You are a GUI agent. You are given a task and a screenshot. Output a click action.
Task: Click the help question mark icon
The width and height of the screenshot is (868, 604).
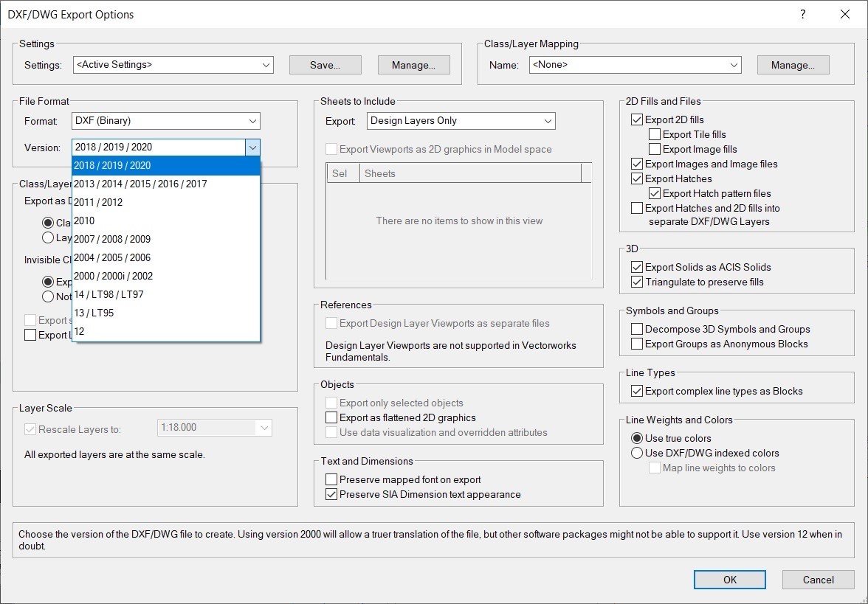802,14
